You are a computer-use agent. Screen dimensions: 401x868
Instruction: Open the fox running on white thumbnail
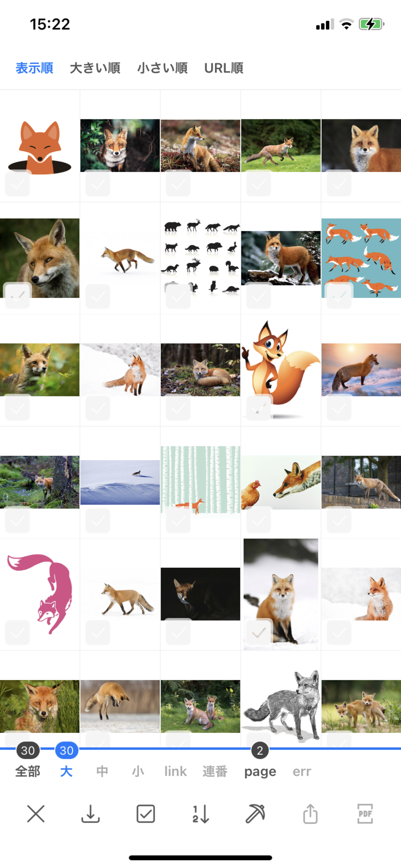tap(120, 258)
